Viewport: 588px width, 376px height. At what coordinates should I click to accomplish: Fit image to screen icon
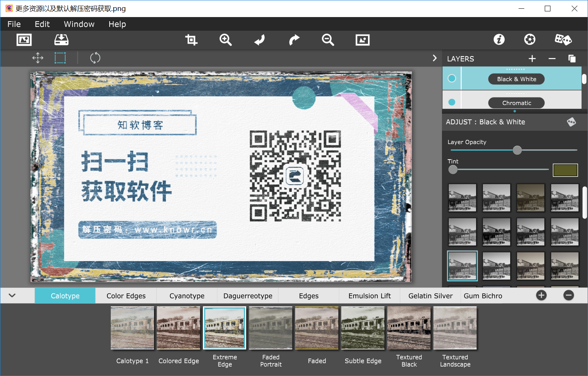tap(363, 40)
